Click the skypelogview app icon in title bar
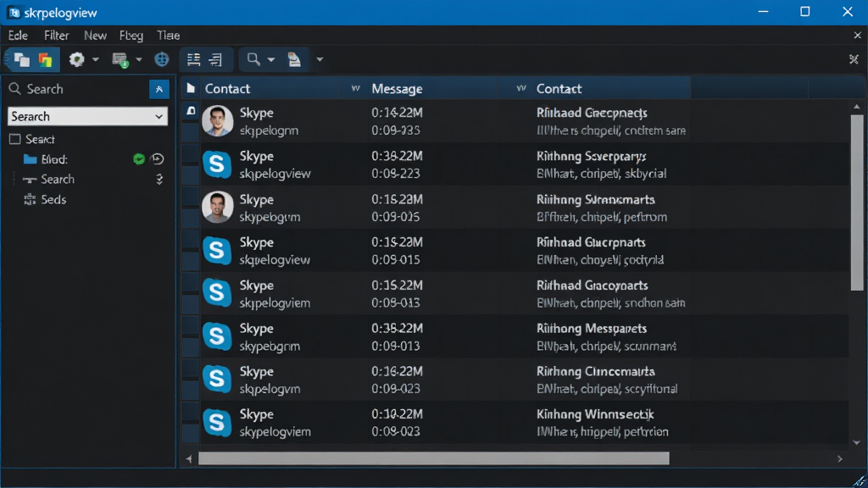 pos(14,12)
